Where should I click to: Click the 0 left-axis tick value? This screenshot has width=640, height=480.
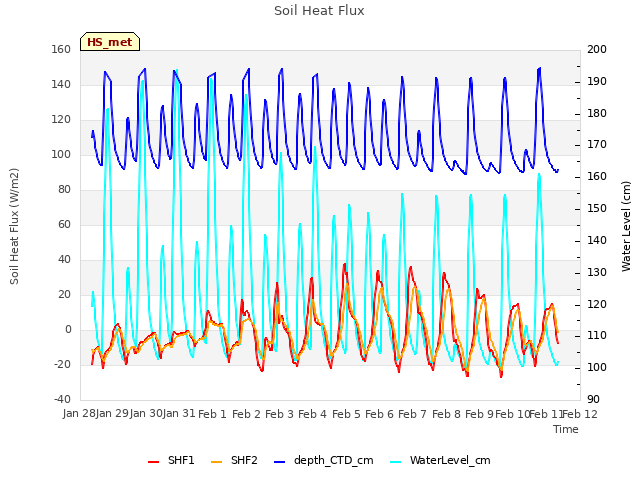68,329
